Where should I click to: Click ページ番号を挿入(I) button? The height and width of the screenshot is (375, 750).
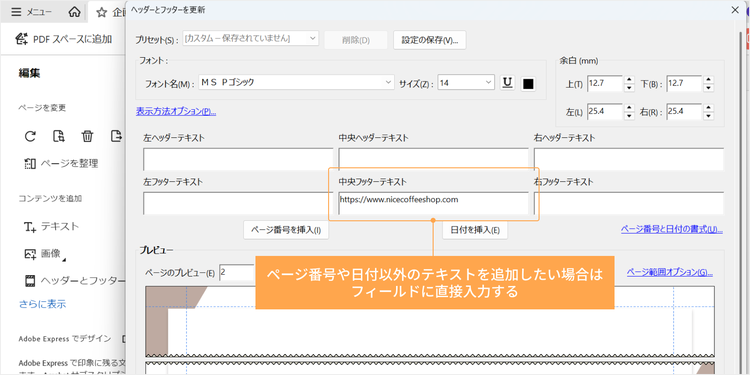[286, 230]
